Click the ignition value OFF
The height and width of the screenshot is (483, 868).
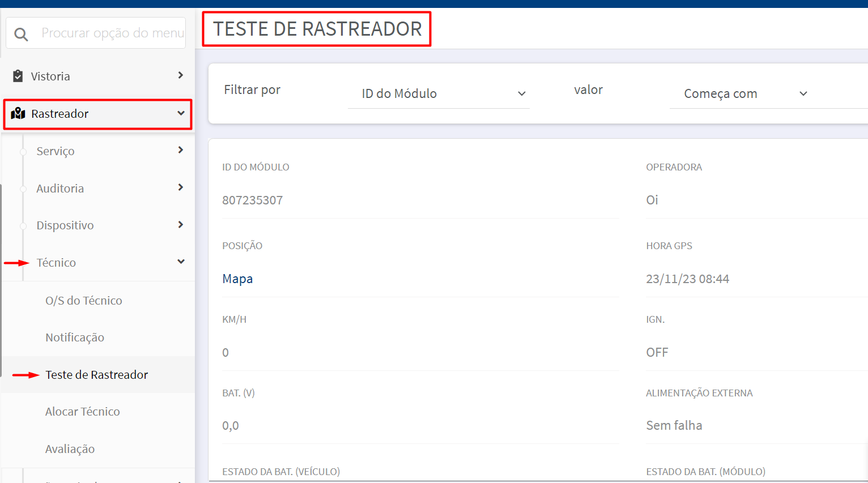[x=657, y=352]
